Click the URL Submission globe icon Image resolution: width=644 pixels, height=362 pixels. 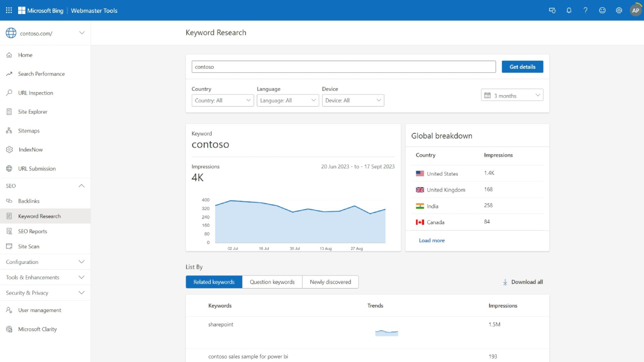(9, 168)
